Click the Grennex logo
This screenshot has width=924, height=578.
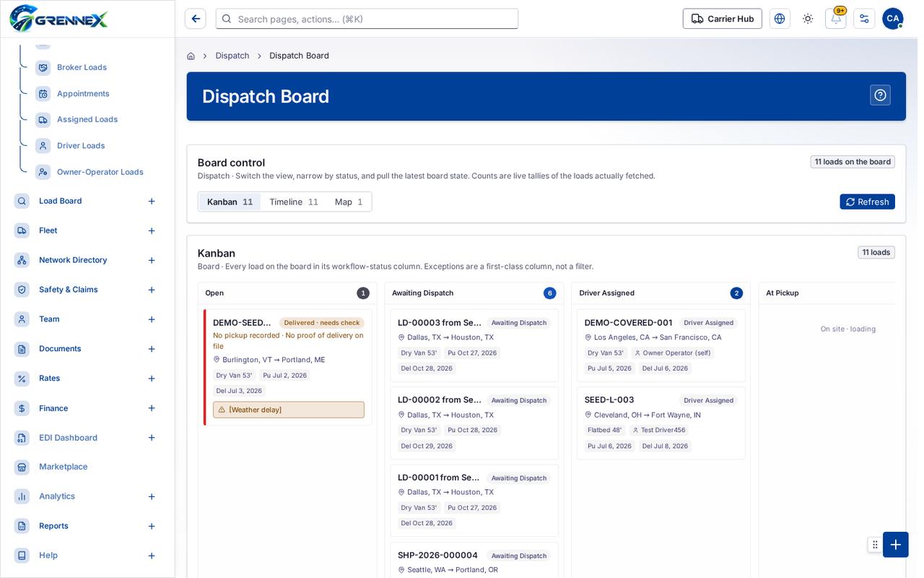coord(58,18)
